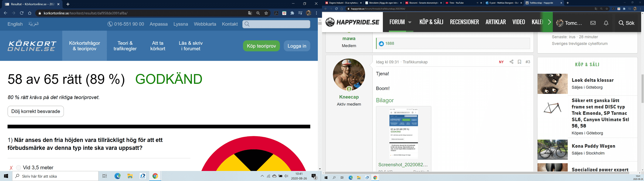The image size is (644, 181).
Task: Click translate icon in Körkortonline address bar
Action: click(x=250, y=13)
